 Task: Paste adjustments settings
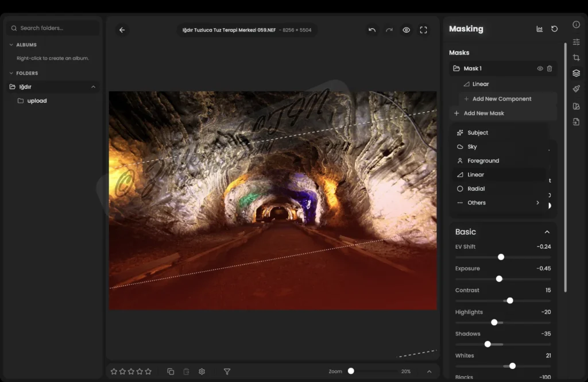[187, 372]
